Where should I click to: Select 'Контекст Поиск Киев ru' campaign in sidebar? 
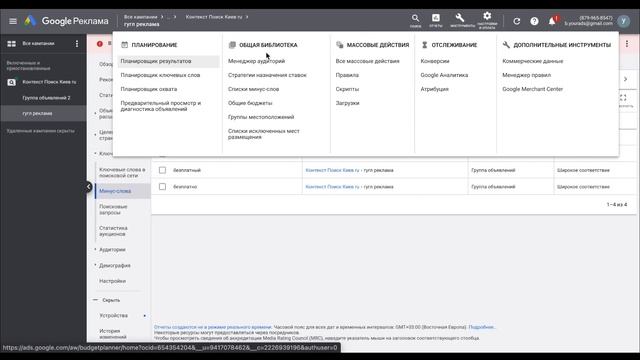[x=49, y=82]
